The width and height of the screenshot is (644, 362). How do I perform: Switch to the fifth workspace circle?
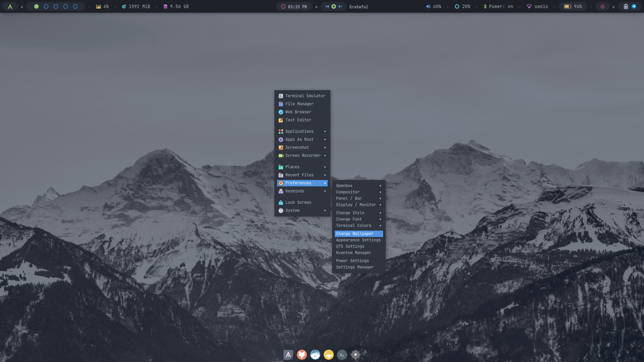pyautogui.click(x=75, y=6)
